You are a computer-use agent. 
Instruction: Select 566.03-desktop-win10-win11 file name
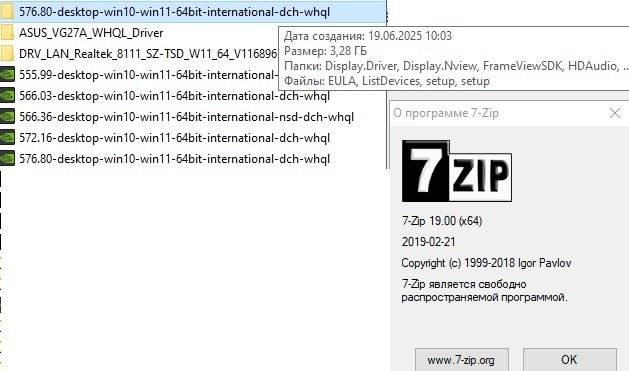(x=174, y=96)
